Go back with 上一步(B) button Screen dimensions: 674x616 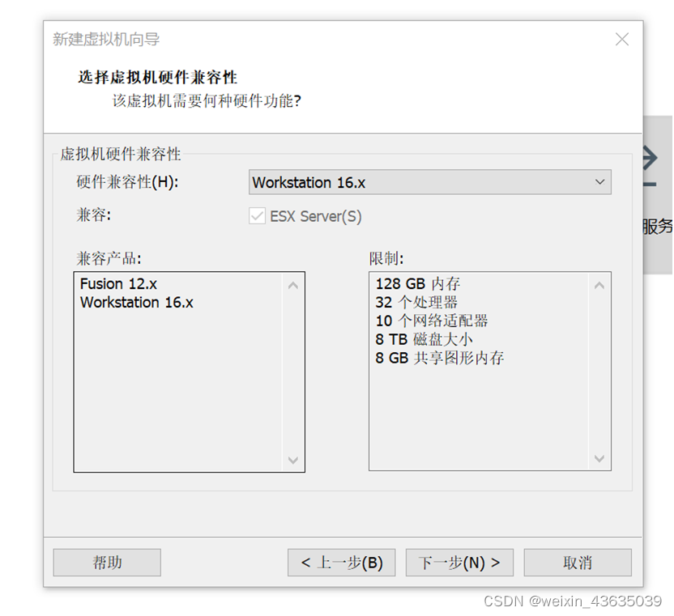(341, 563)
